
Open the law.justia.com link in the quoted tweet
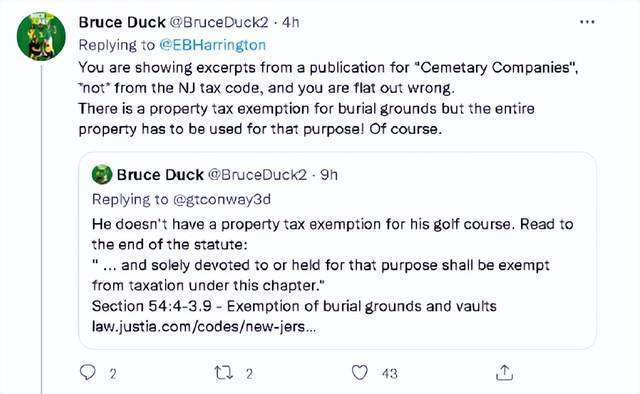pos(204,327)
